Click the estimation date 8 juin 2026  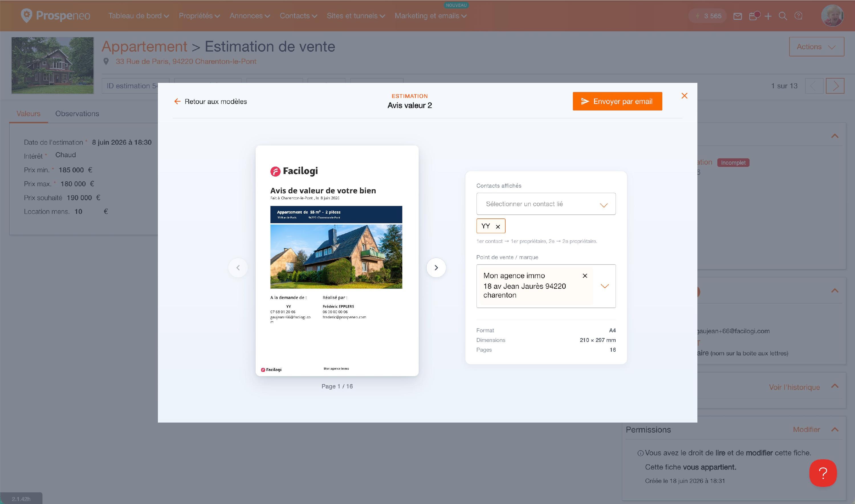(122, 142)
